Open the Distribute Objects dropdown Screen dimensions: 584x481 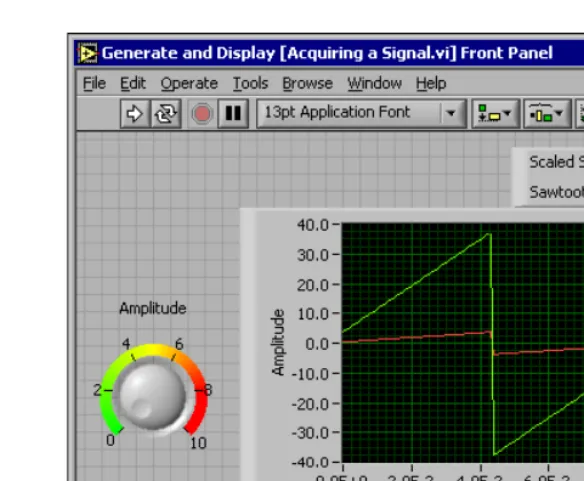point(547,114)
